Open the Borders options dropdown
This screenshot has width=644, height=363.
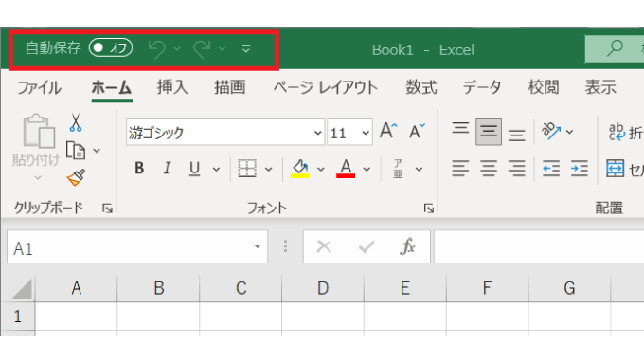(268, 169)
